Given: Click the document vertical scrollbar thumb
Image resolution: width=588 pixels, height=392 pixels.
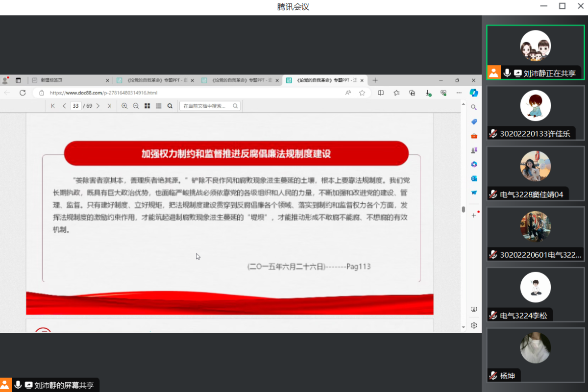Looking at the screenshot, I should 464,209.
